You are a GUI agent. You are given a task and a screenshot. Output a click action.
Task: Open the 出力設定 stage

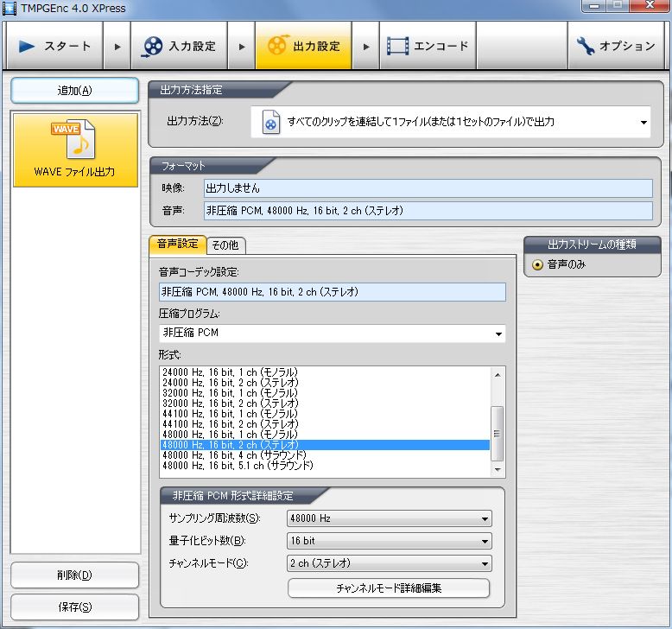[x=303, y=46]
